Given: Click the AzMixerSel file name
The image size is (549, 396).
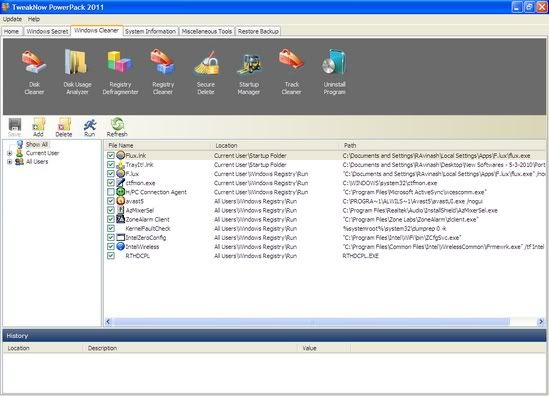Looking at the screenshot, I should click(x=140, y=210).
